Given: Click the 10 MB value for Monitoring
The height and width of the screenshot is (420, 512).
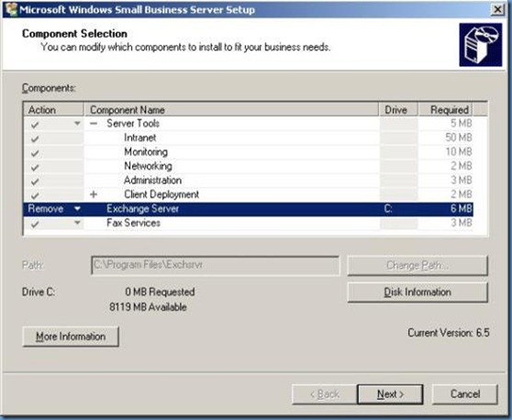Looking at the screenshot, I should 459,152.
